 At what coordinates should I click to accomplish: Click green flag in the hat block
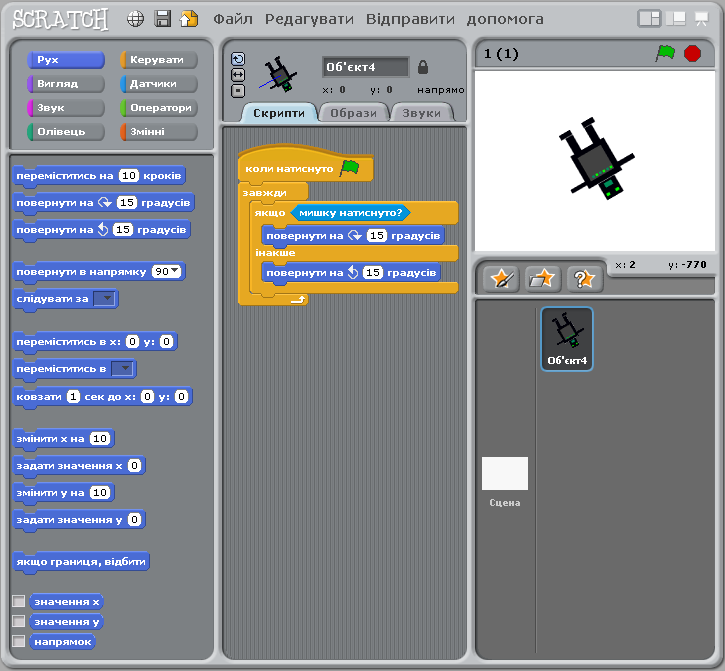click(x=350, y=168)
